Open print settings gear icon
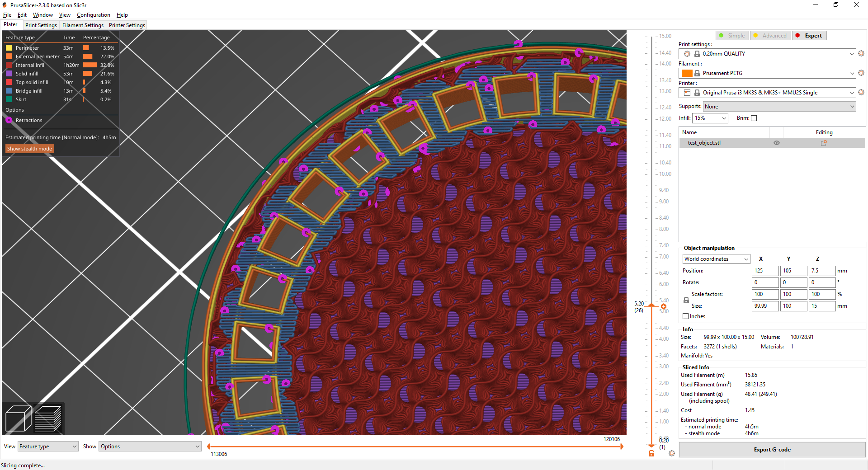The image size is (868, 470). [x=861, y=53]
